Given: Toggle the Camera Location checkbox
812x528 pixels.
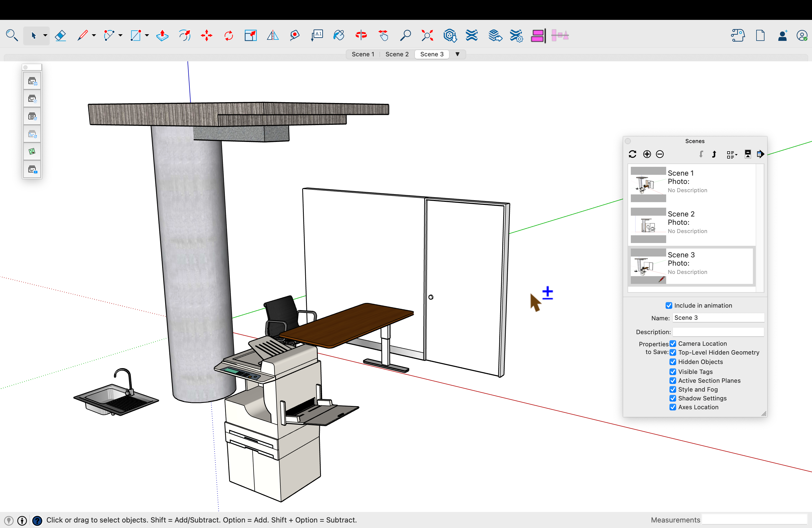Looking at the screenshot, I should tap(673, 344).
